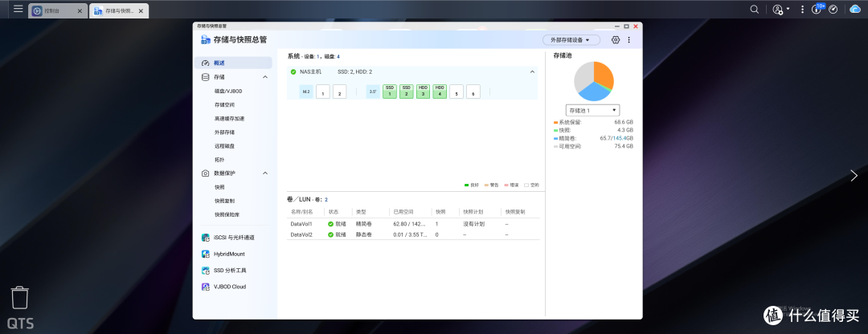The image size is (868, 334).
Task: Open the three-dot more options in top bar
Action: [x=802, y=10]
